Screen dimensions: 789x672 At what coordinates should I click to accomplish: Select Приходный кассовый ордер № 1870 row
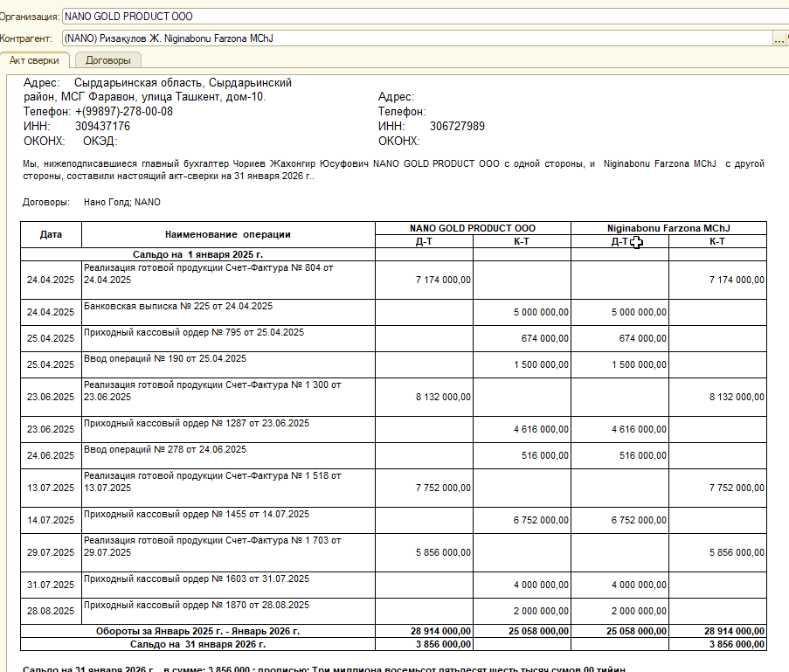393,611
